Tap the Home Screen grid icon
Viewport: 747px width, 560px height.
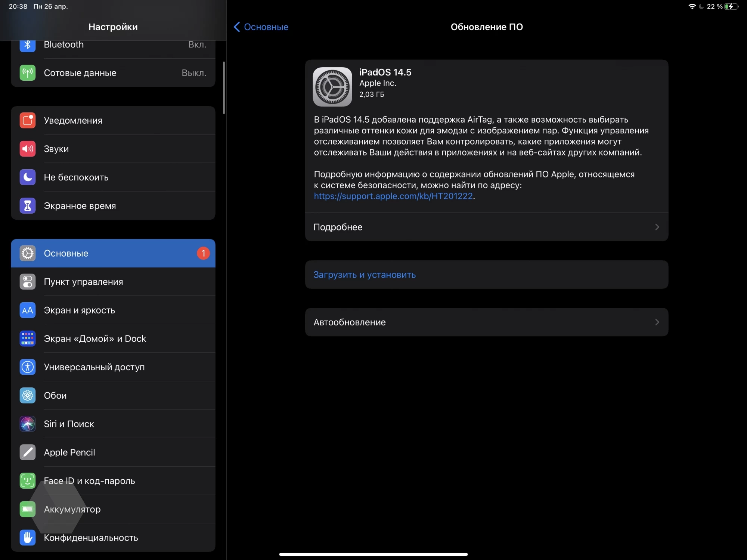point(27,338)
